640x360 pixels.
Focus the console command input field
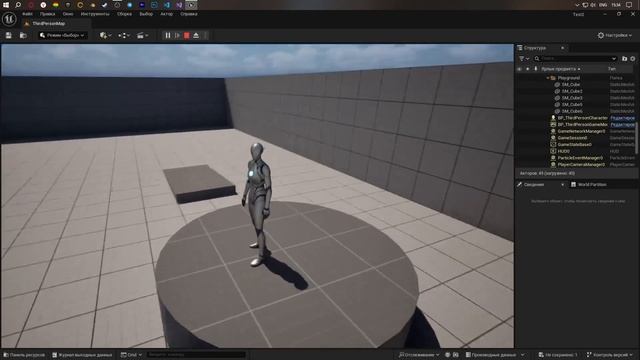(x=196, y=355)
